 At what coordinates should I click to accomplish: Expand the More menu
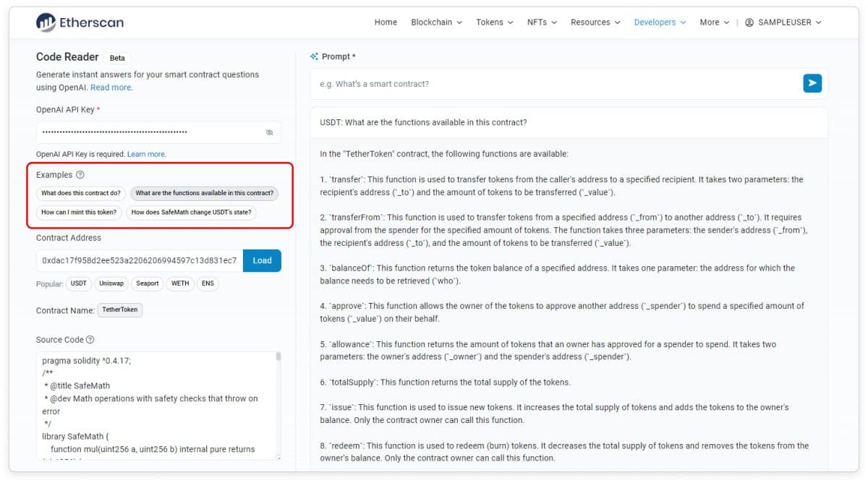click(x=715, y=22)
